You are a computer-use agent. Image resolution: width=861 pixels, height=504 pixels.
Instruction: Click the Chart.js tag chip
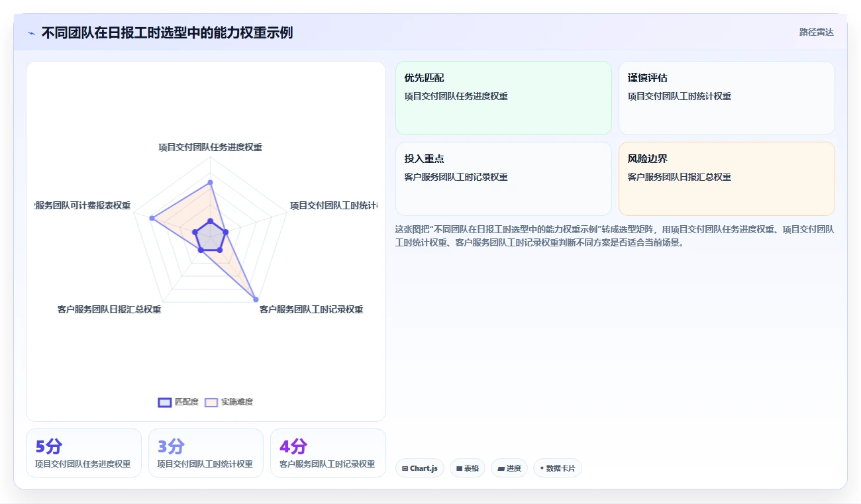(420, 468)
